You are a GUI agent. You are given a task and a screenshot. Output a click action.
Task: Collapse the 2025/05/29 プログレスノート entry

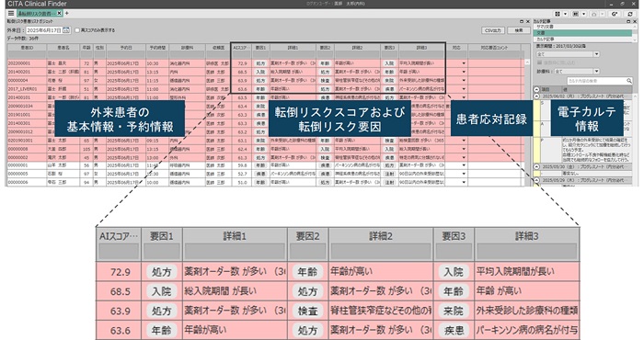[536, 180]
